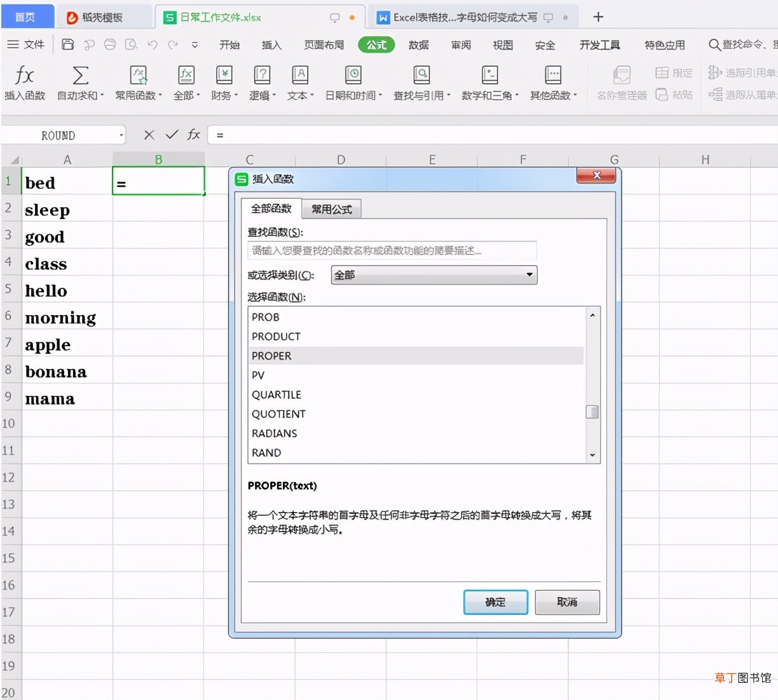Open the File (文件) menu
The width and height of the screenshot is (778, 700).
pyautogui.click(x=25, y=44)
